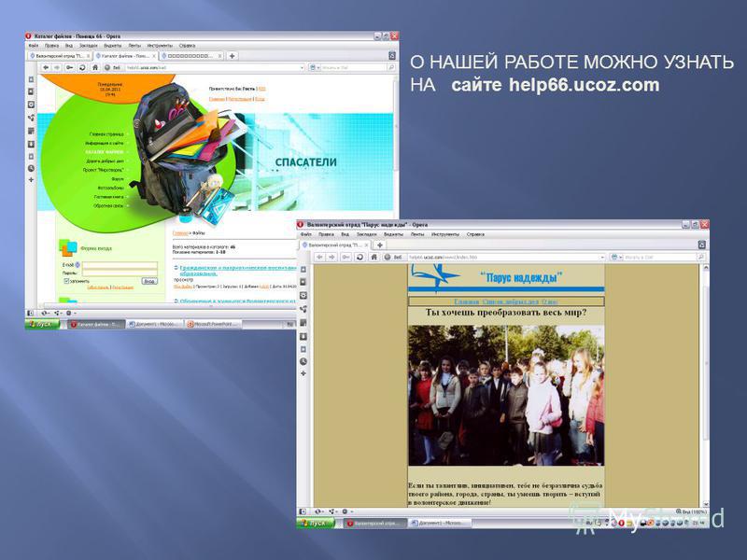Reload the page in Каталог файлов Opera window

point(82,67)
